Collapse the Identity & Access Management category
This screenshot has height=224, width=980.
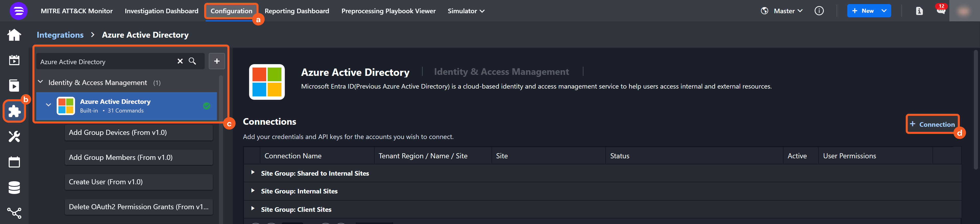[40, 82]
